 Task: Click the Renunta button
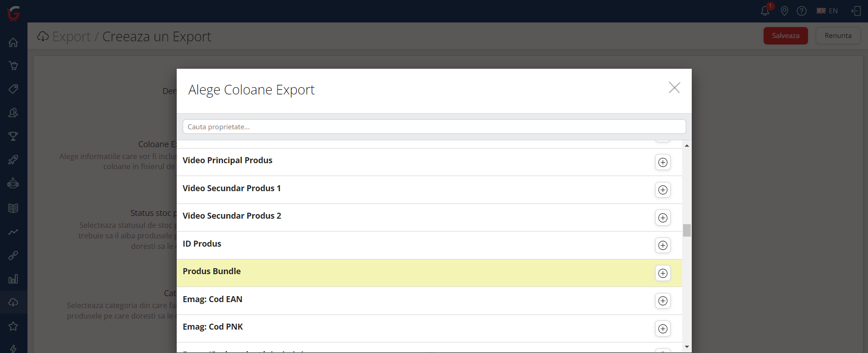tap(838, 36)
